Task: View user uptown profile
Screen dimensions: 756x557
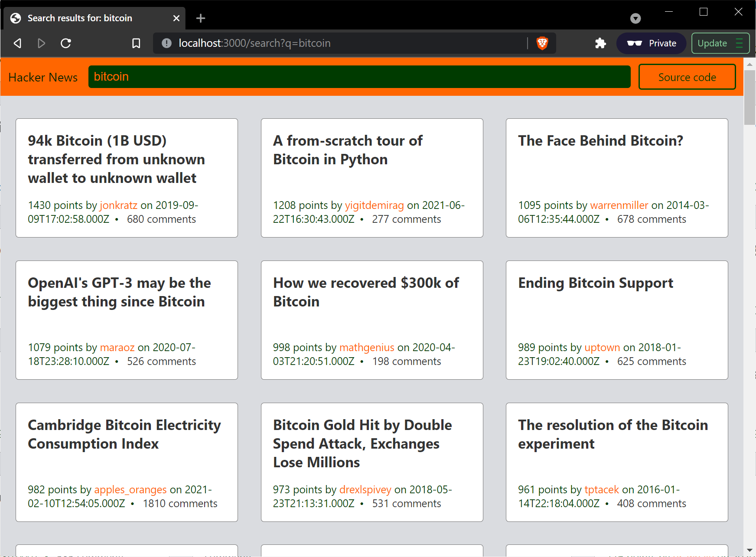Action: click(x=602, y=347)
